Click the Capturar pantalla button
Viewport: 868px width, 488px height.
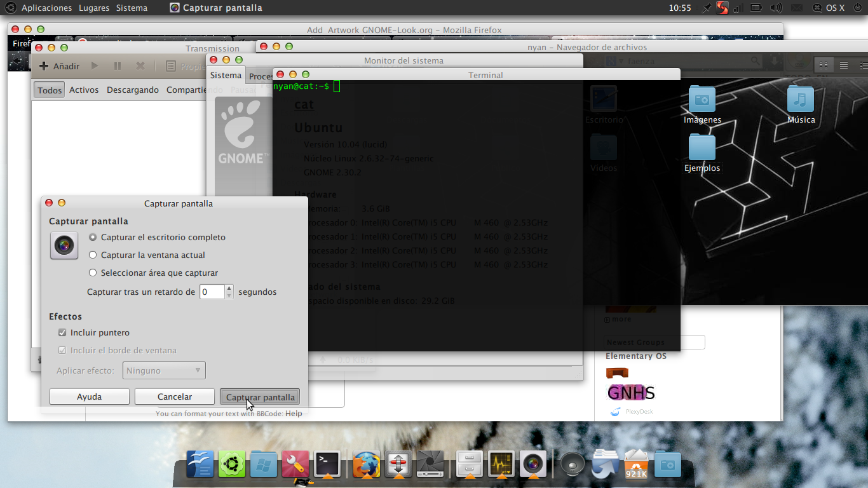260,396
